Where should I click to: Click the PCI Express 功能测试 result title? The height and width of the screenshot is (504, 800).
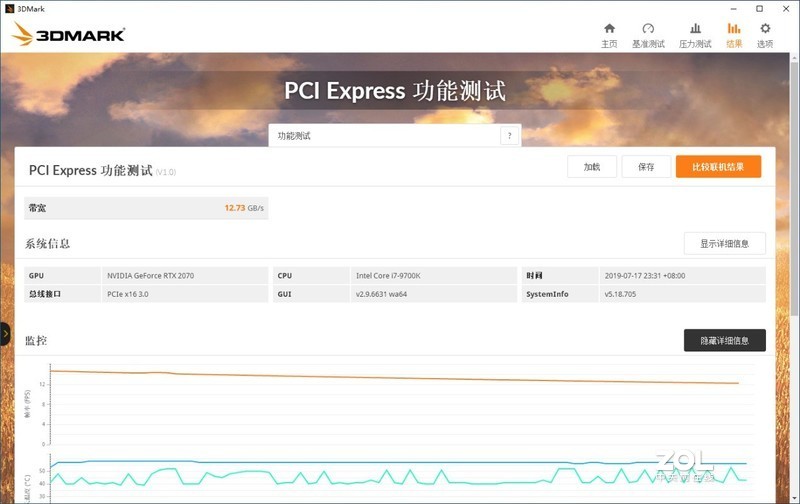coord(90,170)
